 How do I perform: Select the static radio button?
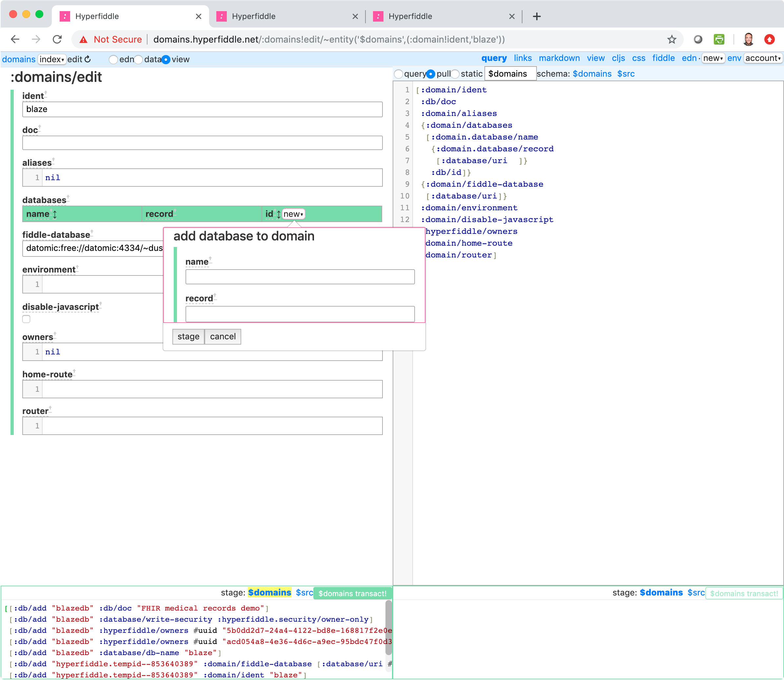(x=455, y=74)
